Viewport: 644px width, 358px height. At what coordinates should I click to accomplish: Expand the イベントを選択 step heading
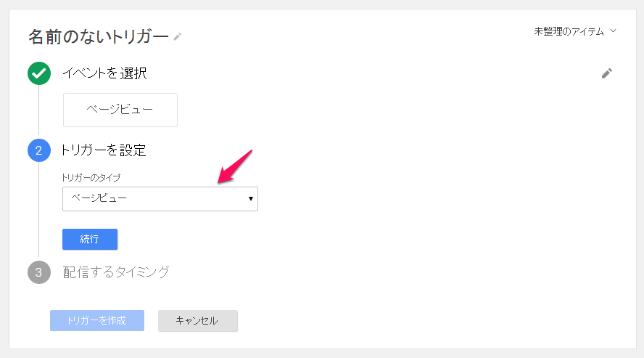[105, 73]
